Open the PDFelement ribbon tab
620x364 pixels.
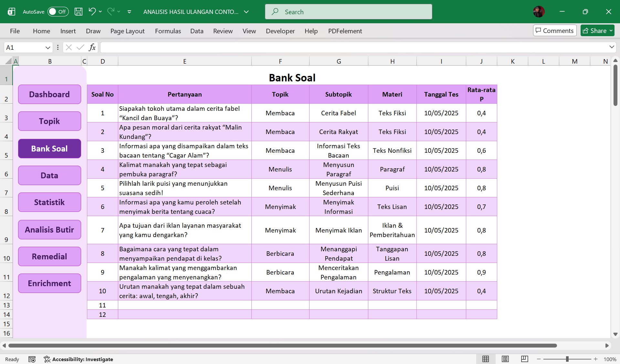[345, 31]
